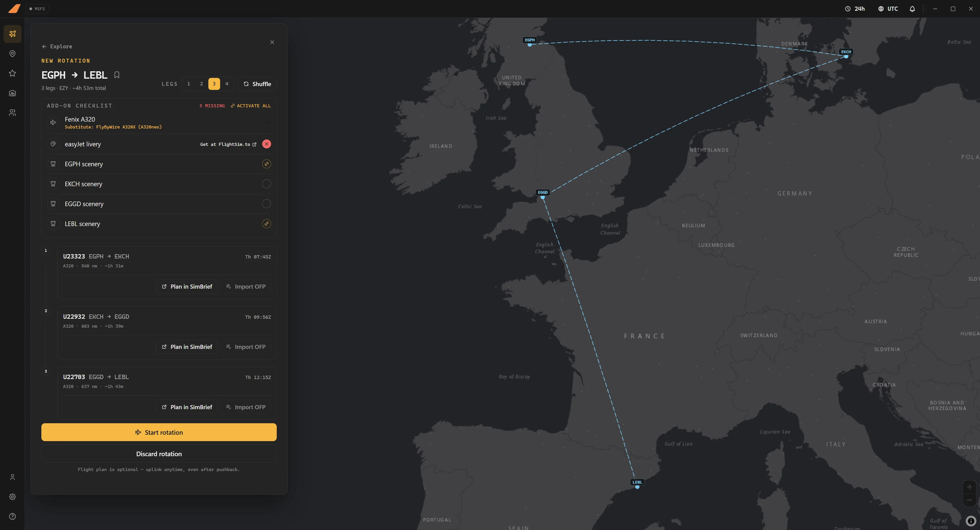Zoom out on the map
Viewport: 980px width, 530px height.
pos(969,500)
